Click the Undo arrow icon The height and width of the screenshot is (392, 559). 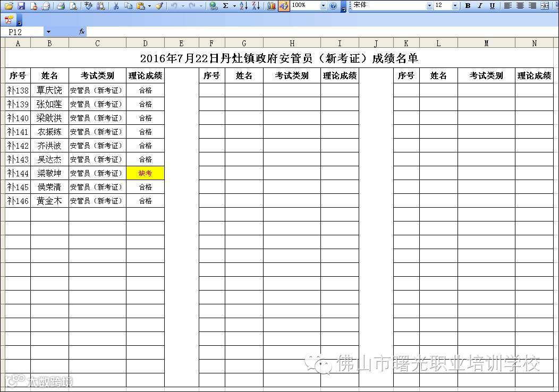click(174, 6)
